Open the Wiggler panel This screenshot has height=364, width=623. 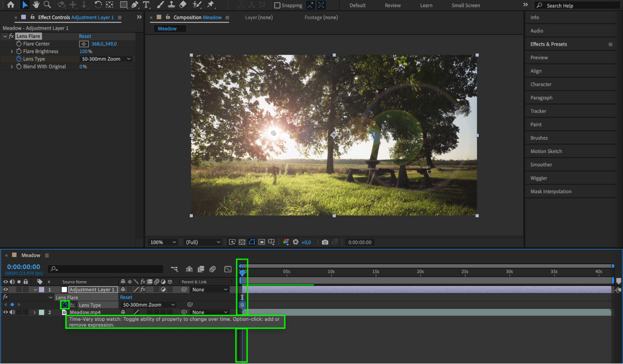tap(539, 178)
